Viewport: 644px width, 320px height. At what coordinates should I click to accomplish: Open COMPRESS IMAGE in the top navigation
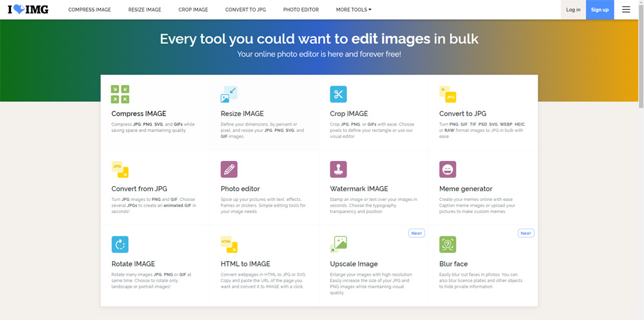pos(90,10)
